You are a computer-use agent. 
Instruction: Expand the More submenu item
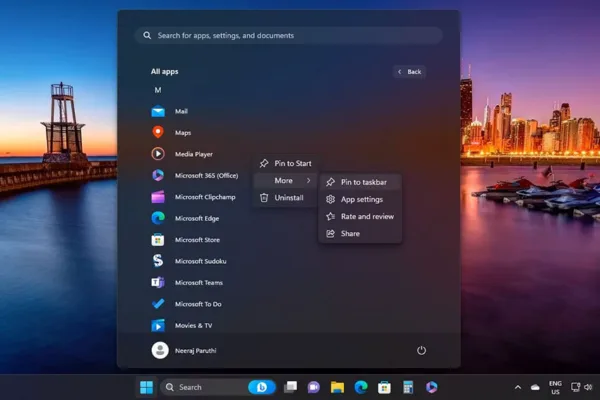click(x=285, y=180)
